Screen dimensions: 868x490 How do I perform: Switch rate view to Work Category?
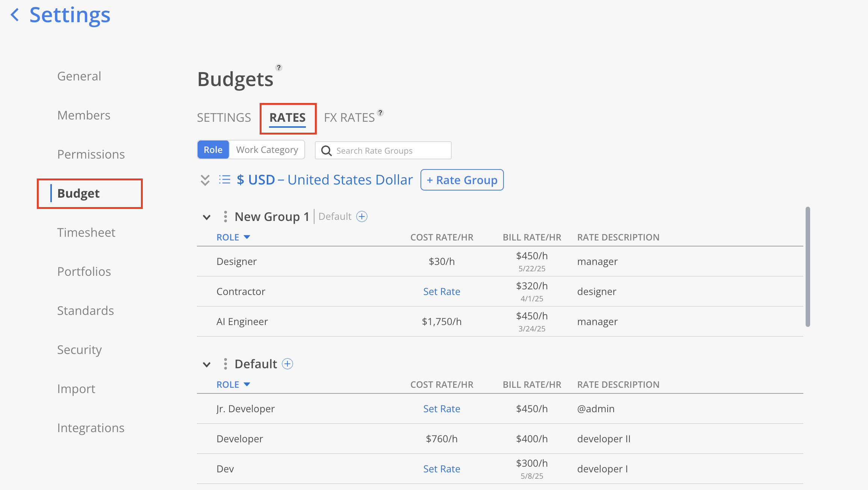(x=267, y=150)
